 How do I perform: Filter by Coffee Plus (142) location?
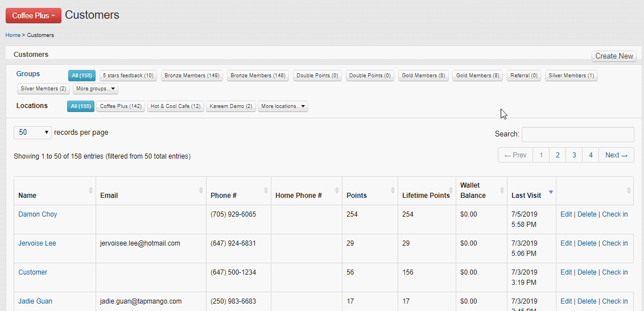tap(121, 106)
